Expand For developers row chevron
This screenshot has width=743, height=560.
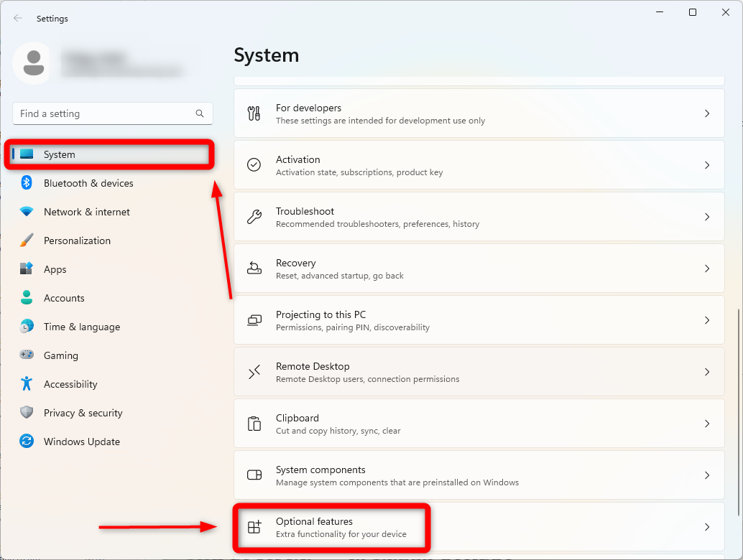[706, 113]
